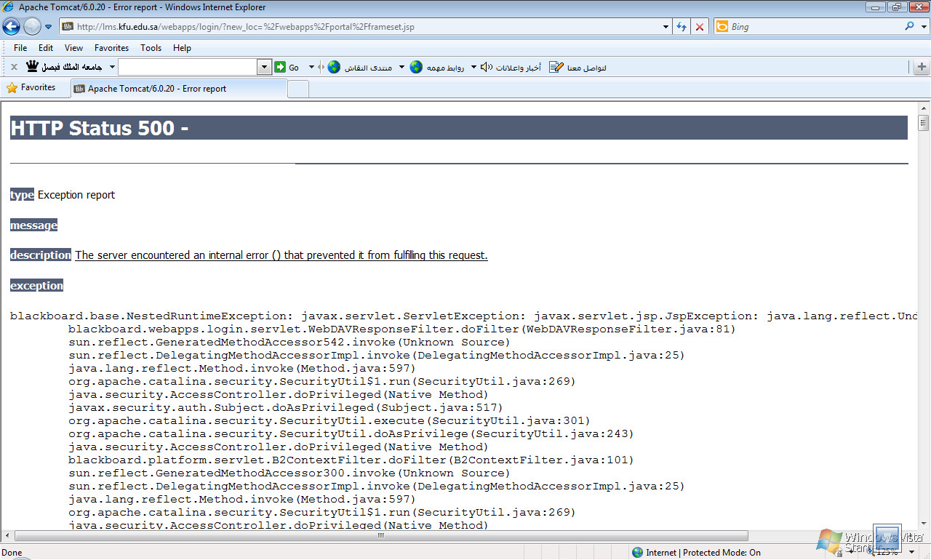Viewport: 931px width, 560px height.
Task: Open the search provider dropdown arrow
Action: 922,27
